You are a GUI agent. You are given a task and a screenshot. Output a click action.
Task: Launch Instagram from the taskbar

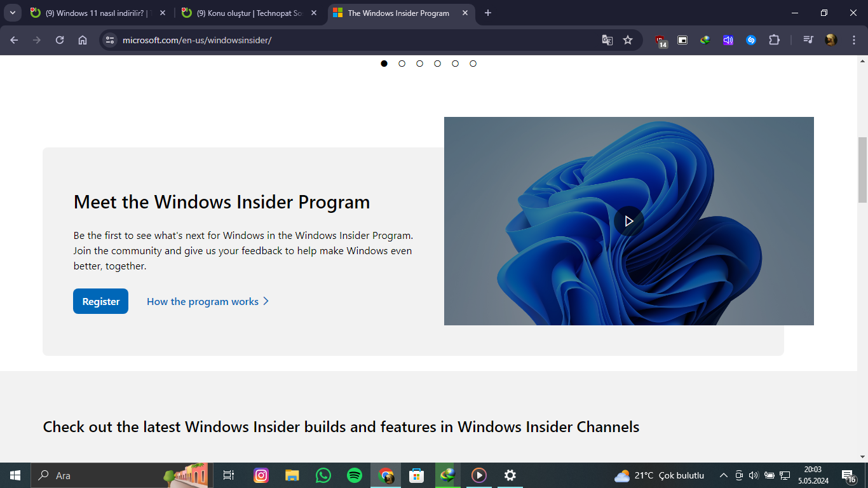point(261,475)
